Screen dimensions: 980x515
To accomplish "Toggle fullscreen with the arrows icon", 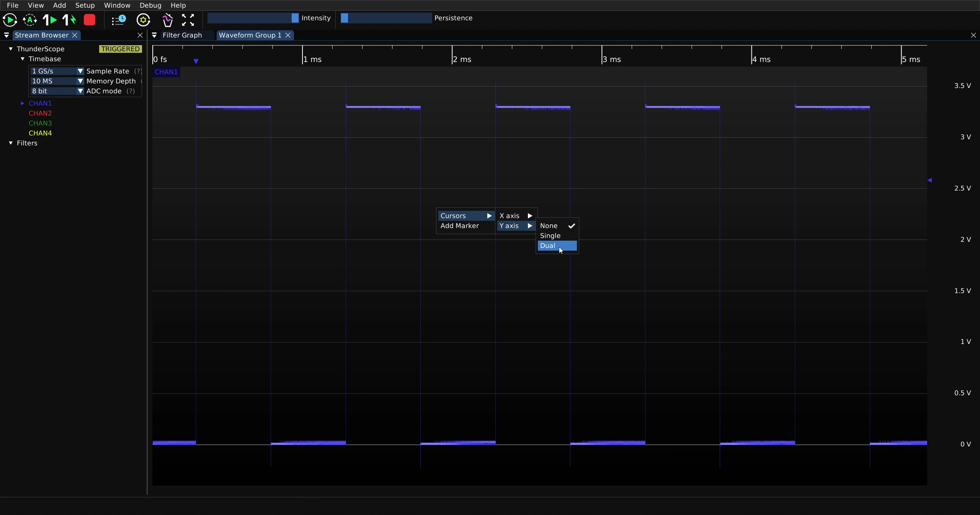I will [188, 20].
